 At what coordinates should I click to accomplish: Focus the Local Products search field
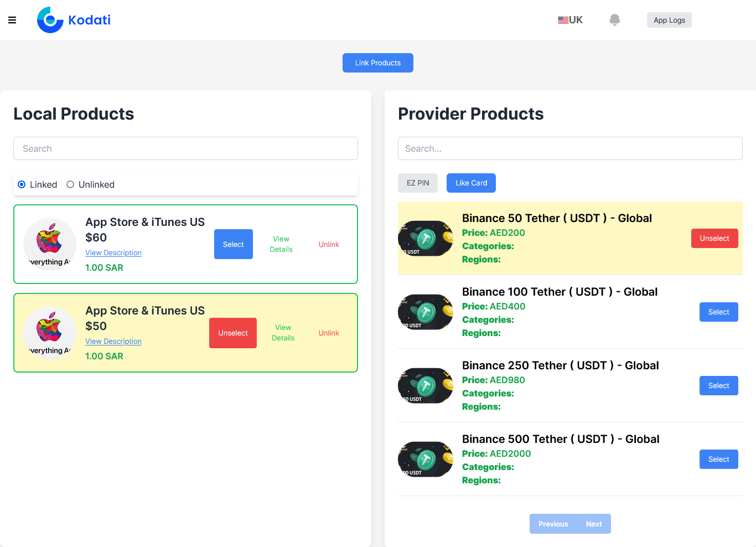coord(185,148)
